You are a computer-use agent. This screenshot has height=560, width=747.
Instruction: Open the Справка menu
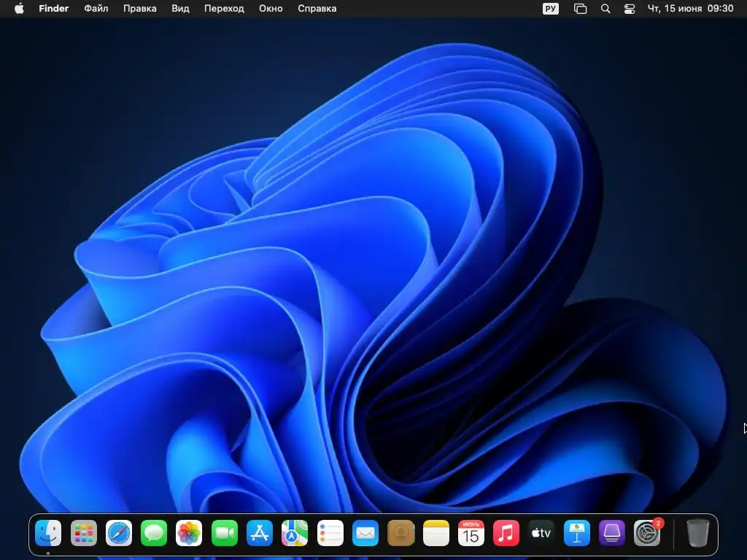tap(317, 9)
